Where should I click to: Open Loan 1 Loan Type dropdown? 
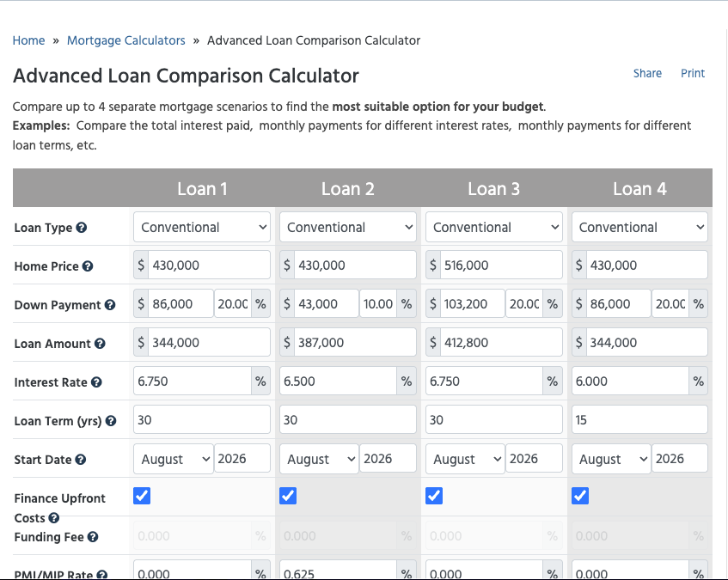(x=202, y=227)
